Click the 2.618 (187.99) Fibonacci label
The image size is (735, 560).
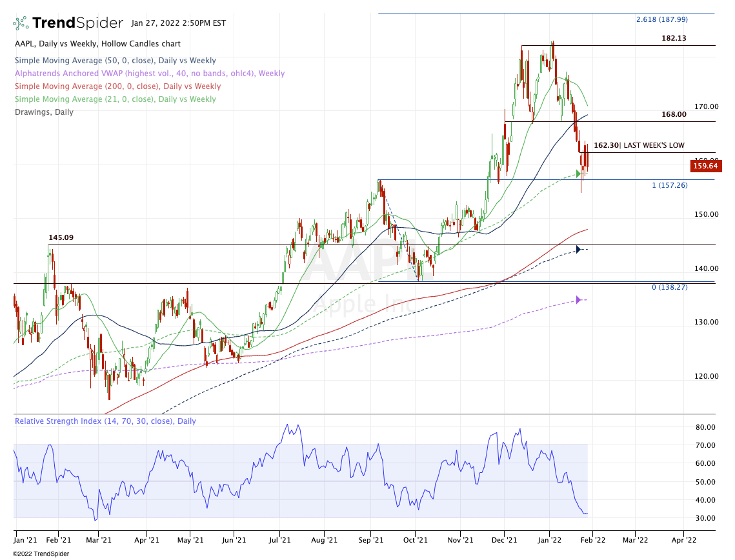point(662,19)
